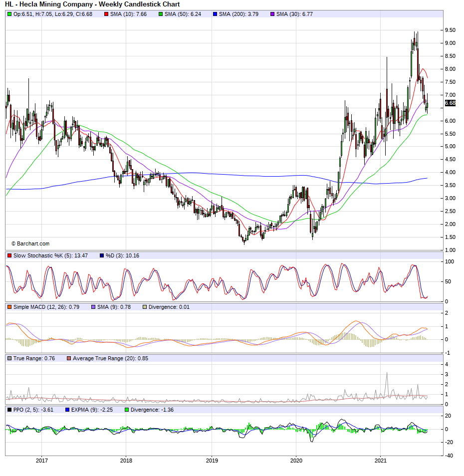Click the 2020 label on the time axis
The width and height of the screenshot is (464, 476).
[296, 461]
